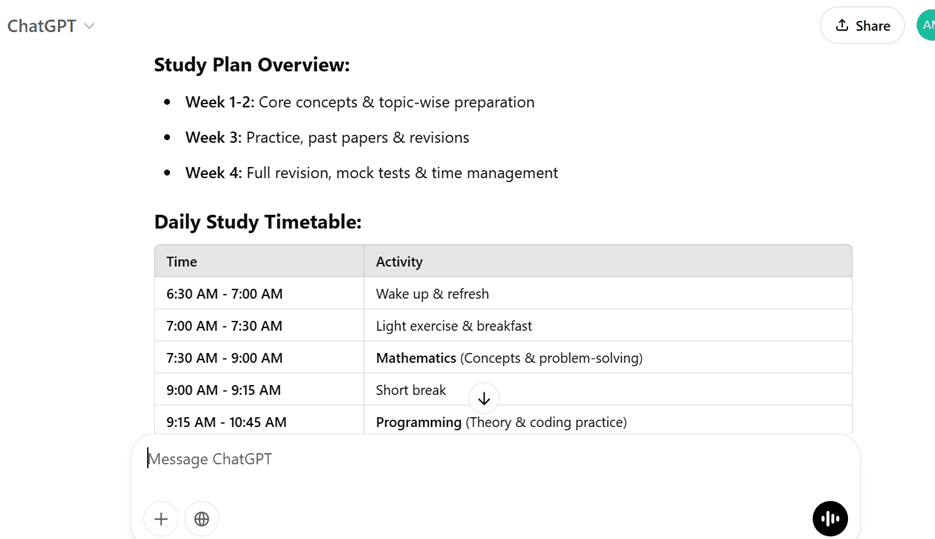Select the Activity column header
Image resolution: width=935 pixels, height=539 pixels.
608,261
